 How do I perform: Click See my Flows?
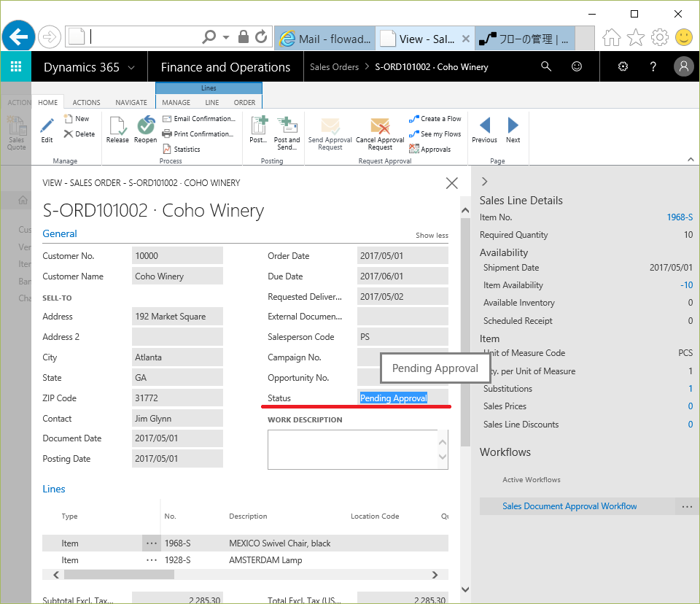click(x=435, y=134)
